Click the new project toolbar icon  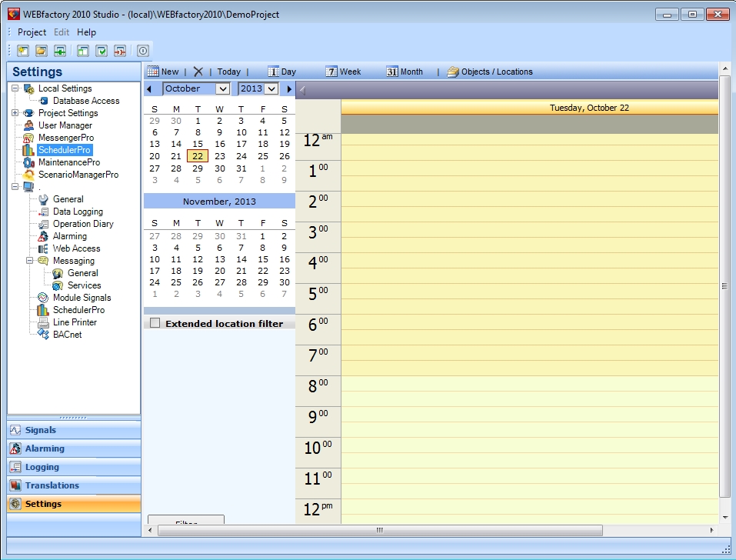[x=23, y=51]
